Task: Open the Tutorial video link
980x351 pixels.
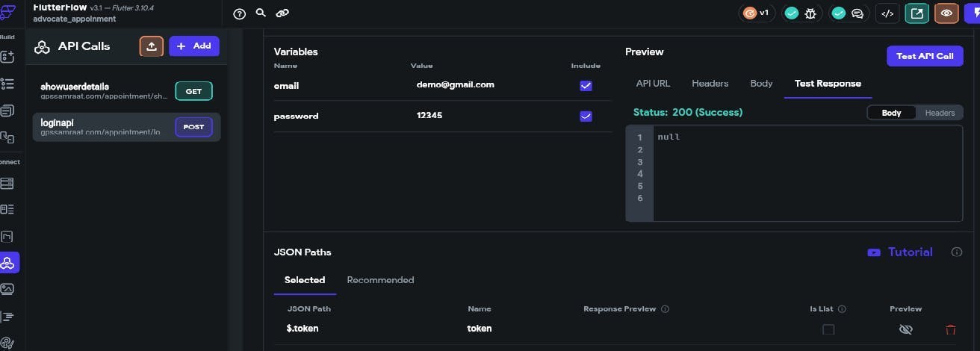Action: 900,252
